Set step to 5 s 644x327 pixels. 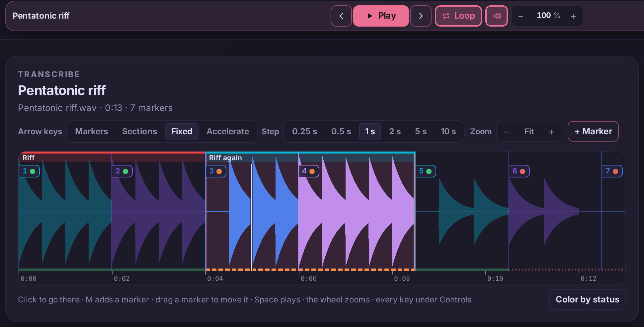[421, 132]
